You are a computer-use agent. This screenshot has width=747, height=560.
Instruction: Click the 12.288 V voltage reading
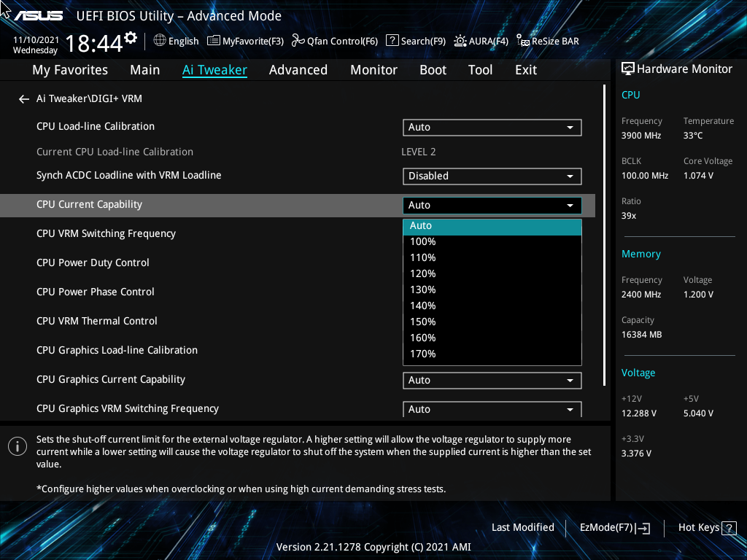(638, 413)
